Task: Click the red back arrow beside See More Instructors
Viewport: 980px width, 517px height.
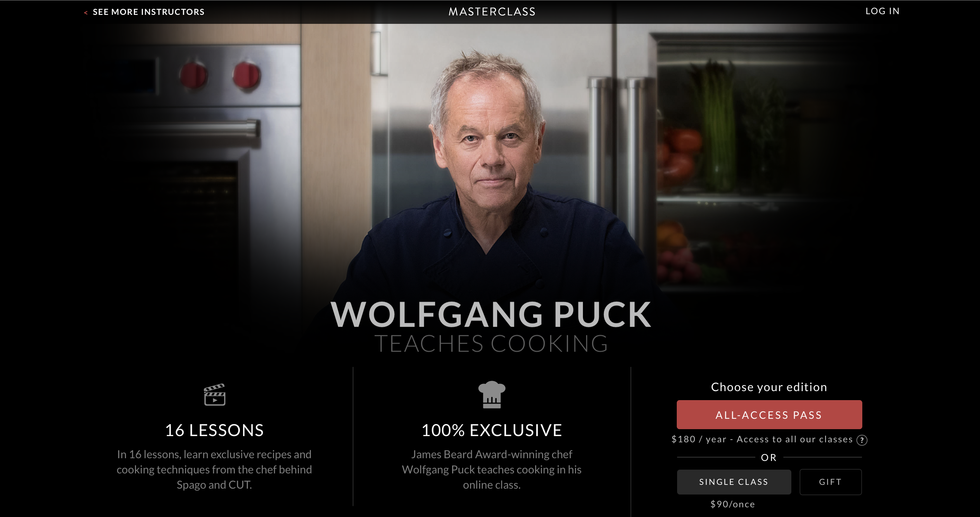Action: point(86,12)
